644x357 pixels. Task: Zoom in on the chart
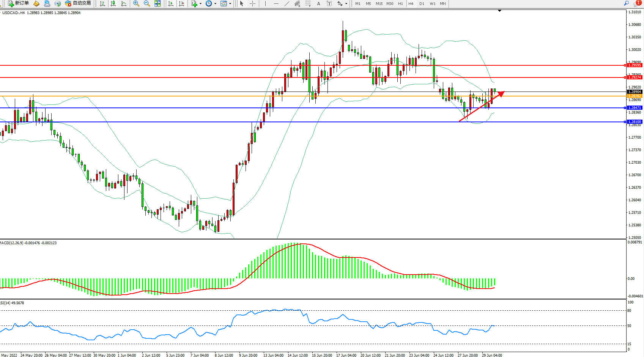click(x=136, y=4)
